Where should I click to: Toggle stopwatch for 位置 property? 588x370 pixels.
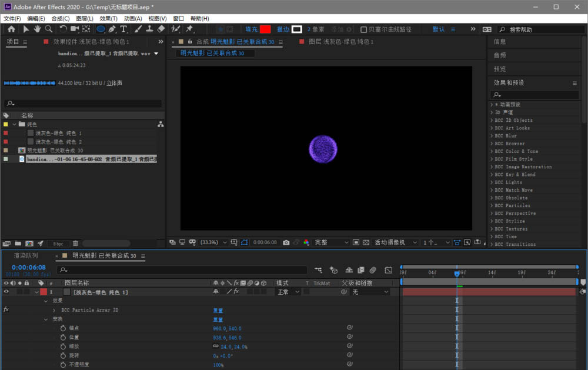63,337
